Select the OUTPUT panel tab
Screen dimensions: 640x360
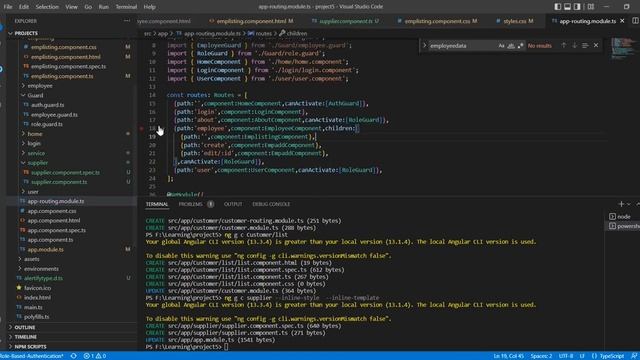[x=233, y=204]
